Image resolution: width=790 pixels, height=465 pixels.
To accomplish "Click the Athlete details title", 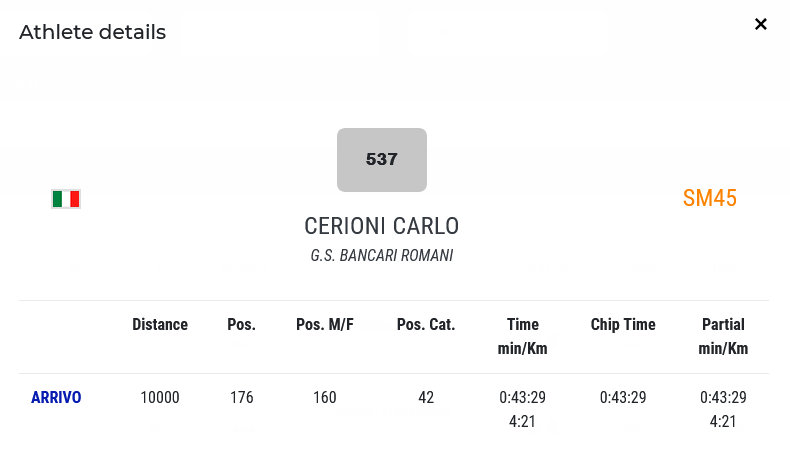I will point(92,32).
